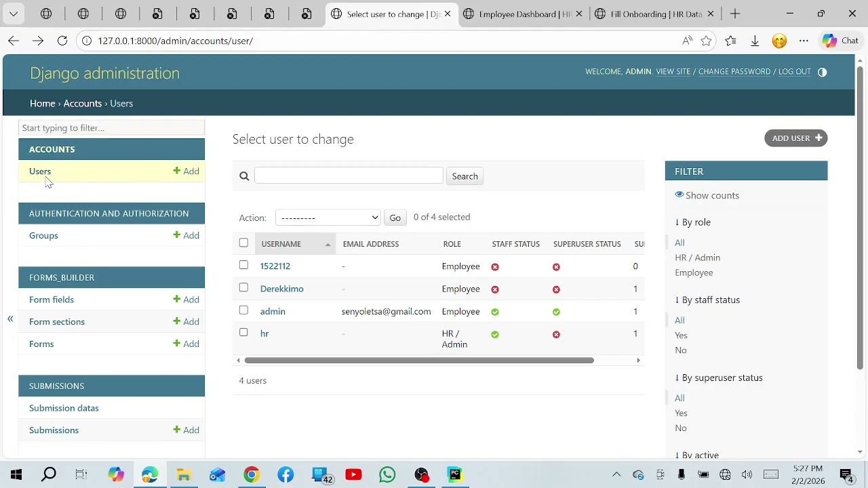
Task: Click the red superuser icon for hr row
Action: pos(556,335)
